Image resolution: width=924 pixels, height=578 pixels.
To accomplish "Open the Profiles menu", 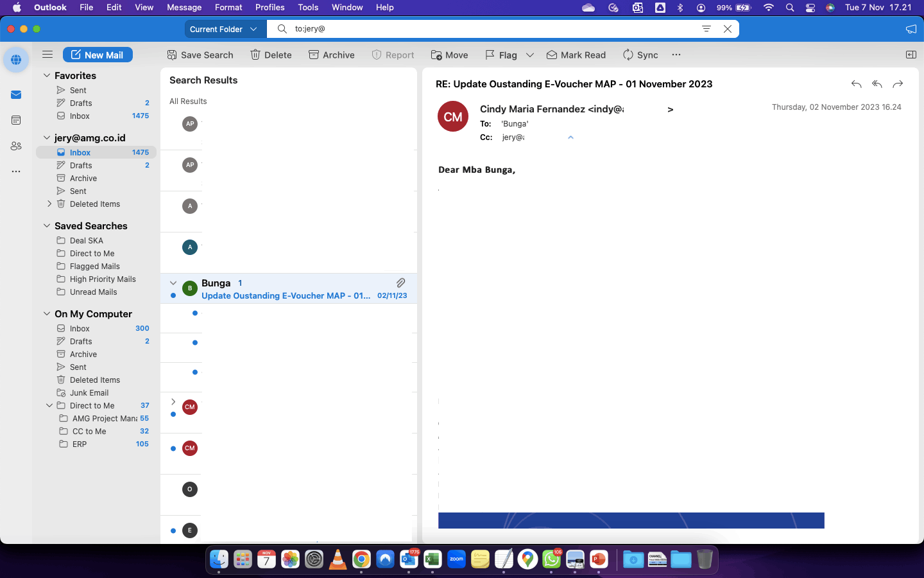I will click(x=269, y=7).
